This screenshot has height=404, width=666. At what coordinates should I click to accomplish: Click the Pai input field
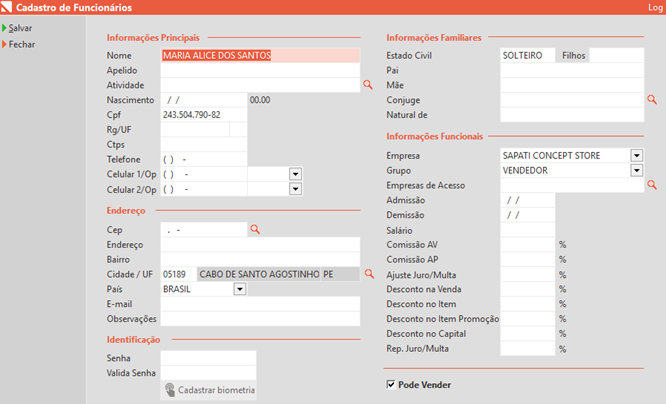(x=572, y=71)
